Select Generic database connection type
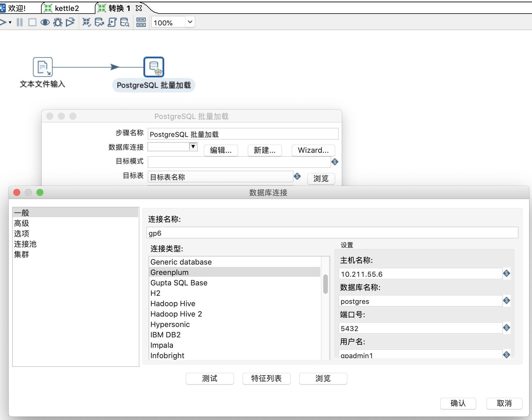Viewport: 532px width, 420px height. point(235,262)
